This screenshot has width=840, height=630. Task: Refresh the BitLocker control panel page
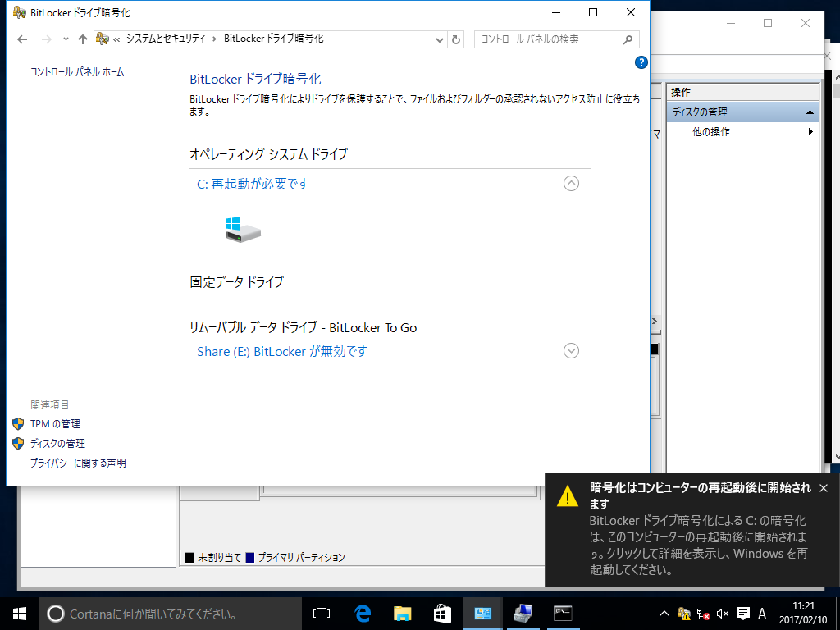click(x=456, y=39)
